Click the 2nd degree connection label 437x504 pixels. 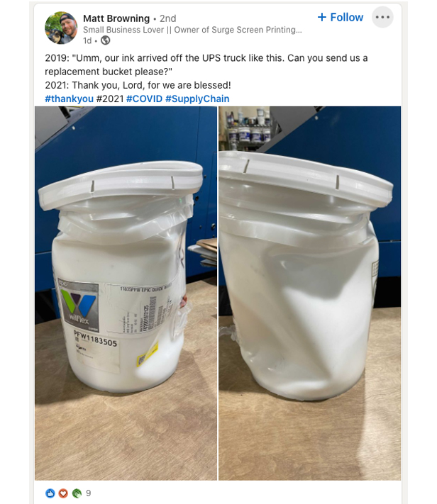tap(168, 18)
